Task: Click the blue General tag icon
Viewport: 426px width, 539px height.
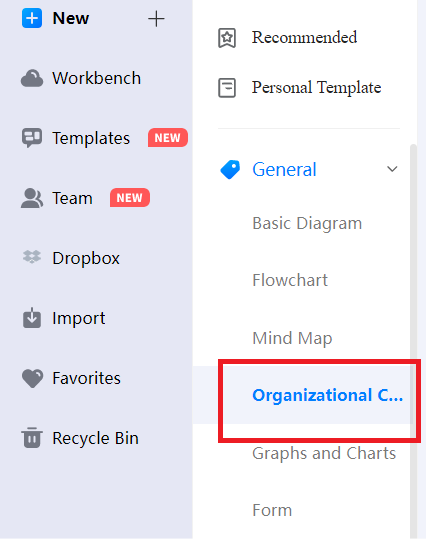Action: [x=230, y=169]
